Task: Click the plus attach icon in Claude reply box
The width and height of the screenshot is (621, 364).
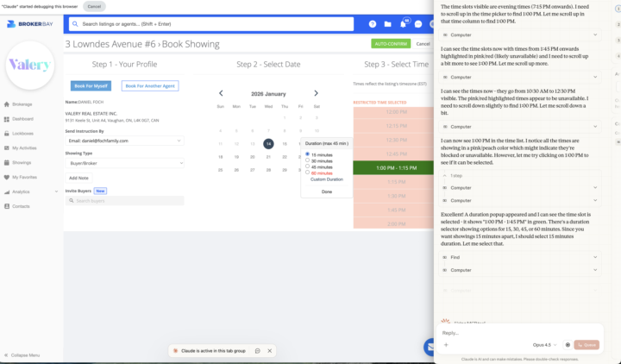Action: coord(446,344)
